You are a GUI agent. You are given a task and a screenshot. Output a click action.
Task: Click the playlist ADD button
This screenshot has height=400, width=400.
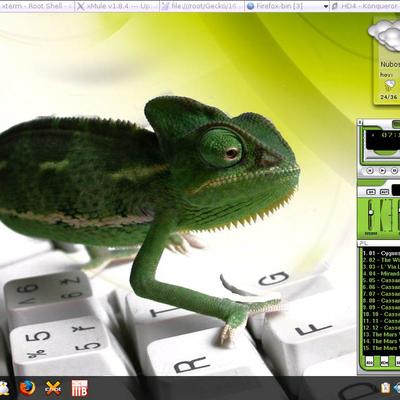click(369, 361)
